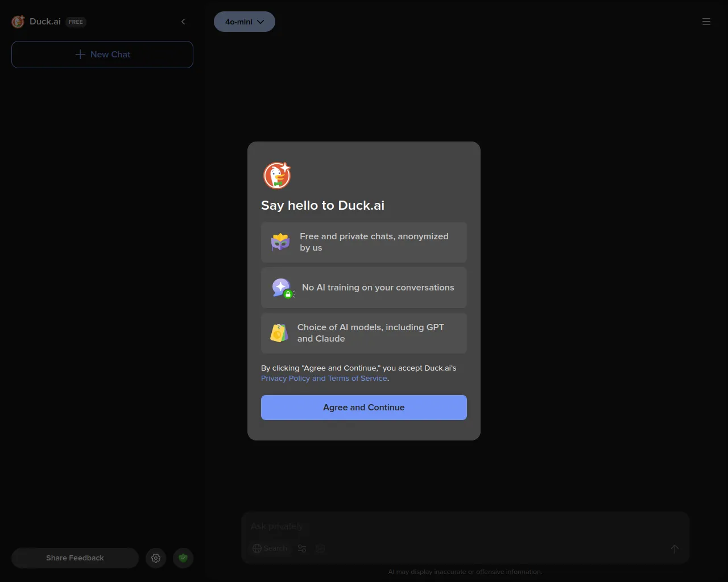This screenshot has width=728, height=582.
Task: Open settings via the gear icon
Action: pyautogui.click(x=156, y=558)
